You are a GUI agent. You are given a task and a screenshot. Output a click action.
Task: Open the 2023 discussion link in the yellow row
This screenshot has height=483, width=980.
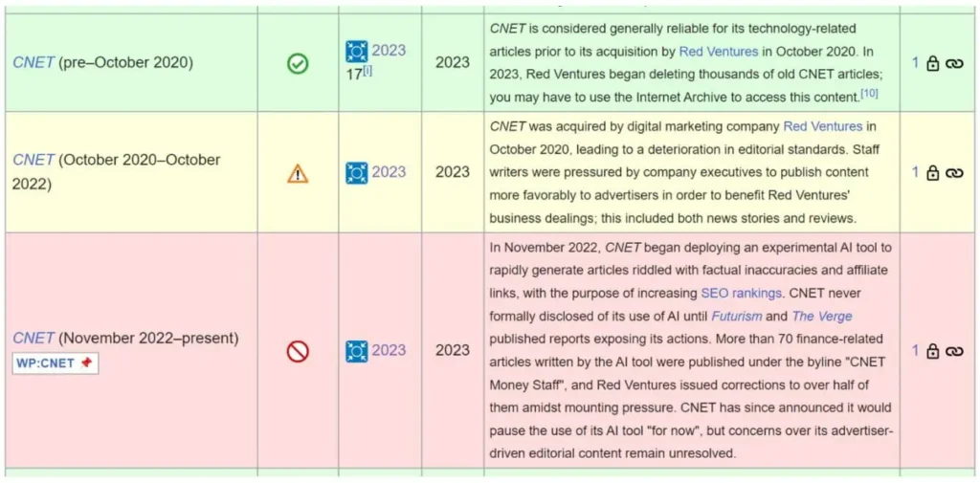point(389,172)
